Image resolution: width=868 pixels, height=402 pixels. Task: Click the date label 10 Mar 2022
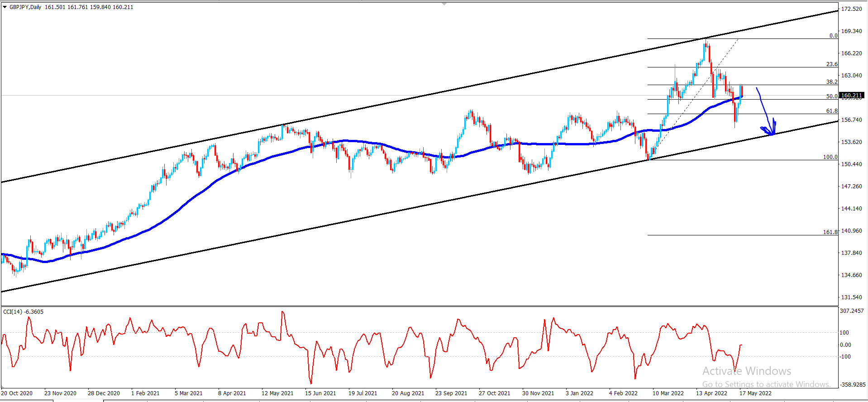(668, 393)
